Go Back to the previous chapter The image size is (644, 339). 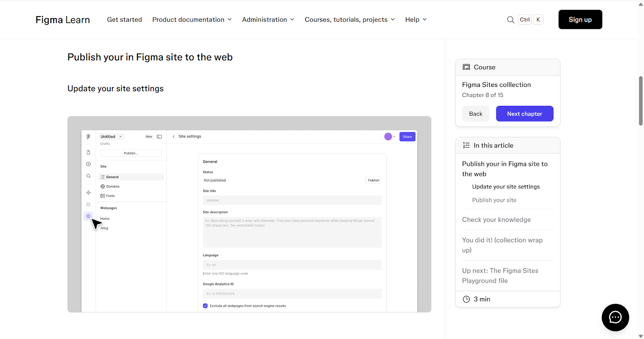point(475,114)
